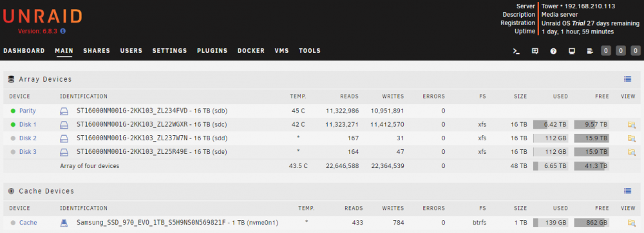Open the log file icon in header
Image resolution: width=644 pixels, height=233 pixels.
coord(590,51)
